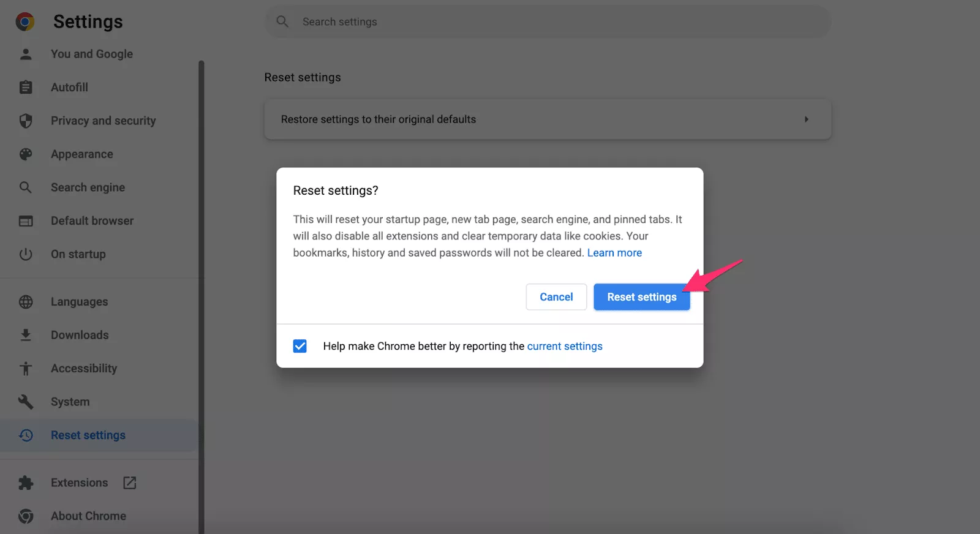Screen dimensions: 980x534
Task: Click the external link icon beside Extensions
Action: (130, 483)
